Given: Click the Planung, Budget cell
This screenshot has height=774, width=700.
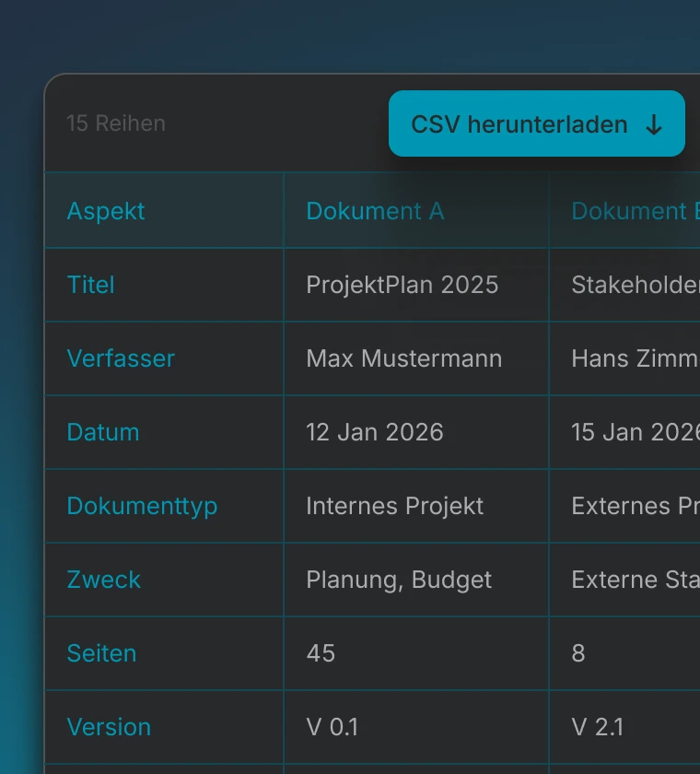Looking at the screenshot, I should (399, 580).
